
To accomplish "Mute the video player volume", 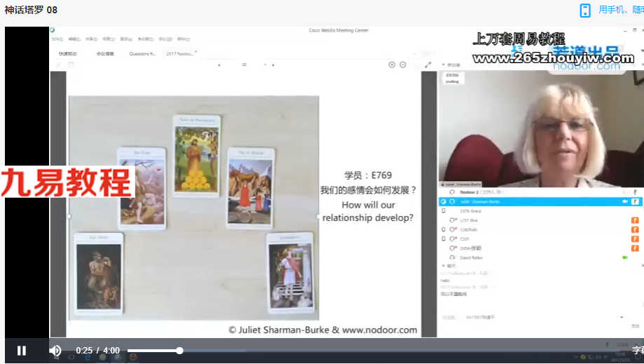I will pos(55,351).
